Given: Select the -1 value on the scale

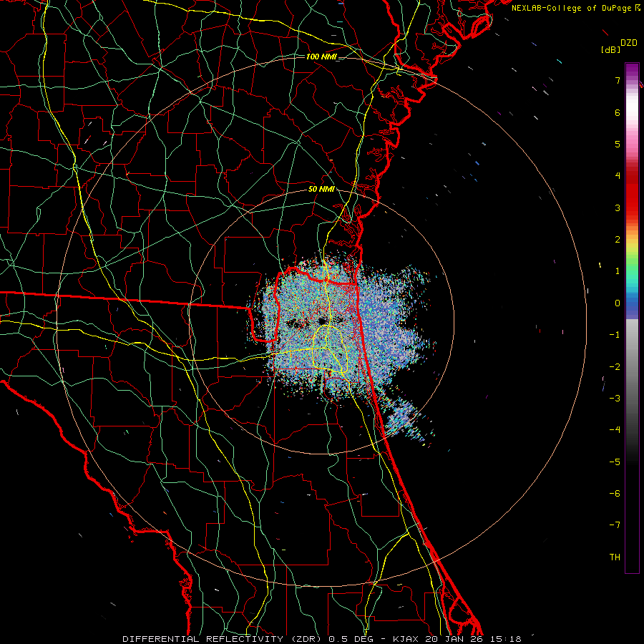Looking at the screenshot, I should pyautogui.click(x=615, y=335).
